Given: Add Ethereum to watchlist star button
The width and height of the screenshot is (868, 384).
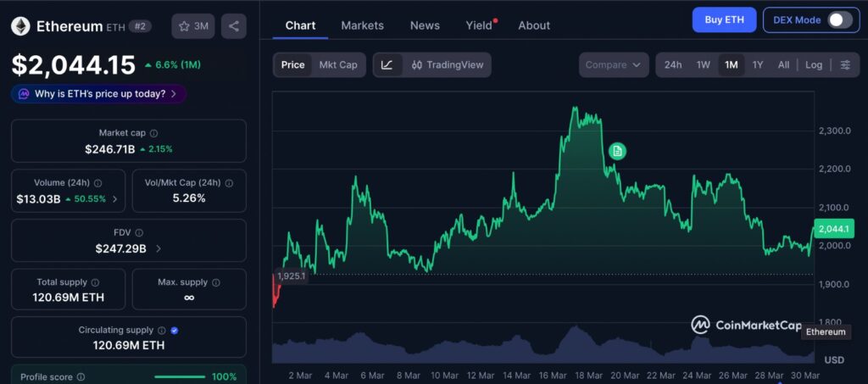Looking at the screenshot, I should click(193, 26).
